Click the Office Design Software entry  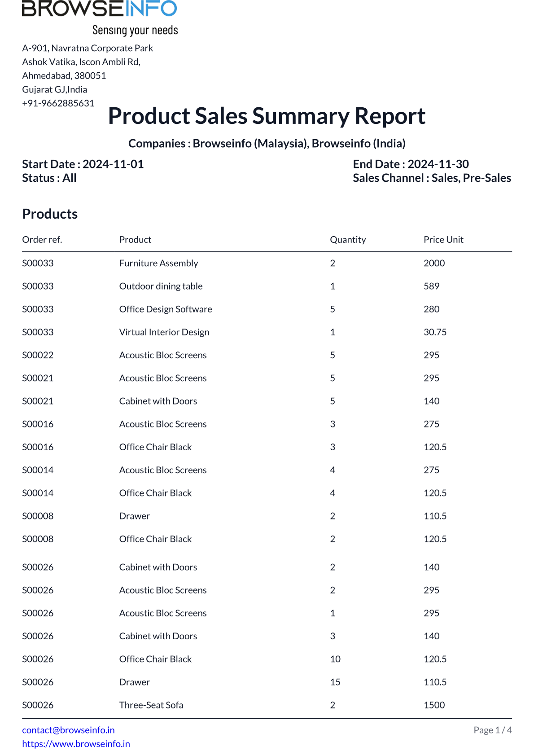pos(166,309)
